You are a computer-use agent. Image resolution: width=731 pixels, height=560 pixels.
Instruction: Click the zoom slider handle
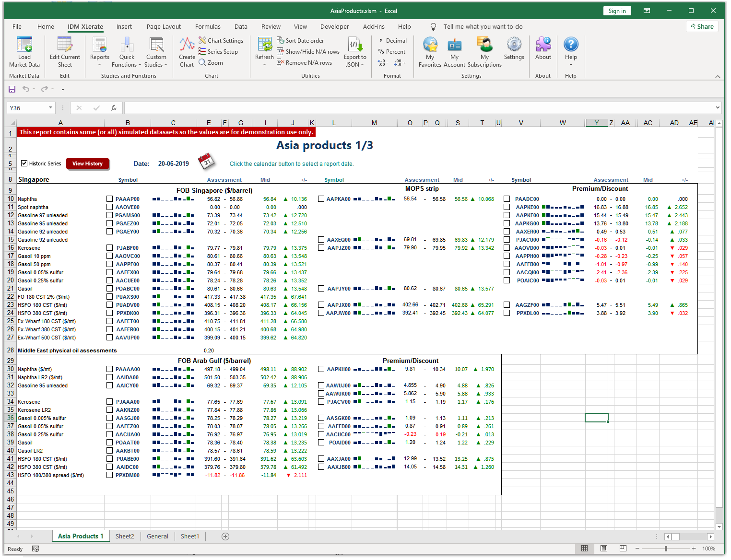666,548
